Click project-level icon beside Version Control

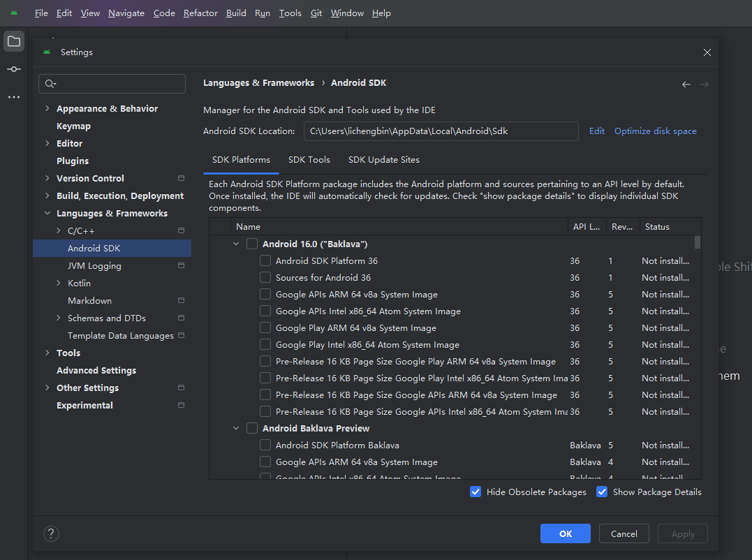tap(182, 178)
